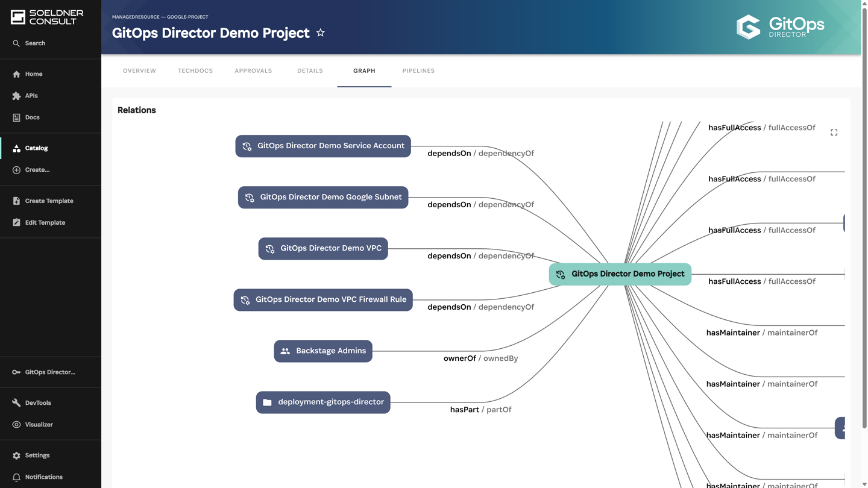
Task: Open the Settings sidebar link
Action: pyautogui.click(x=51, y=455)
